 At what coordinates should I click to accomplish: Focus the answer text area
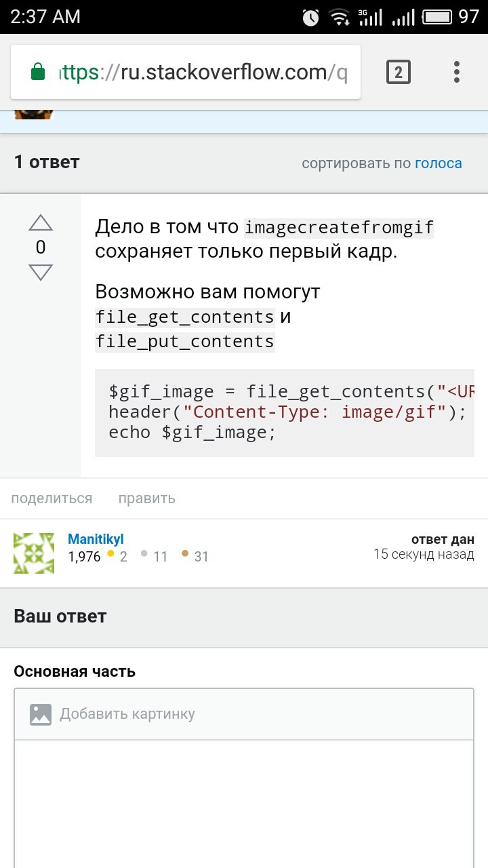244,800
